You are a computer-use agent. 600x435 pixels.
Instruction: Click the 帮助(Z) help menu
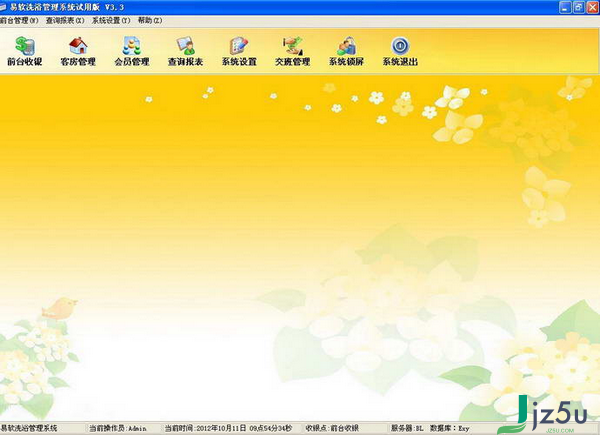150,20
